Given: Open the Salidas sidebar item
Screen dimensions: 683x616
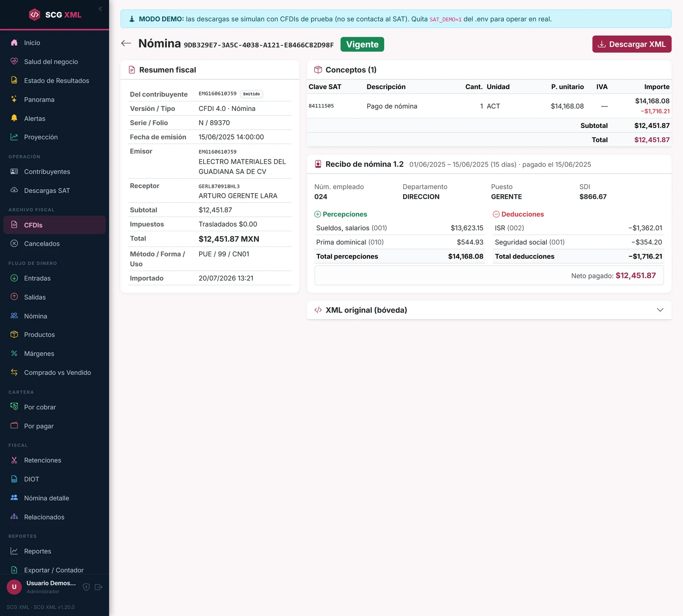Looking at the screenshot, I should (x=55, y=297).
